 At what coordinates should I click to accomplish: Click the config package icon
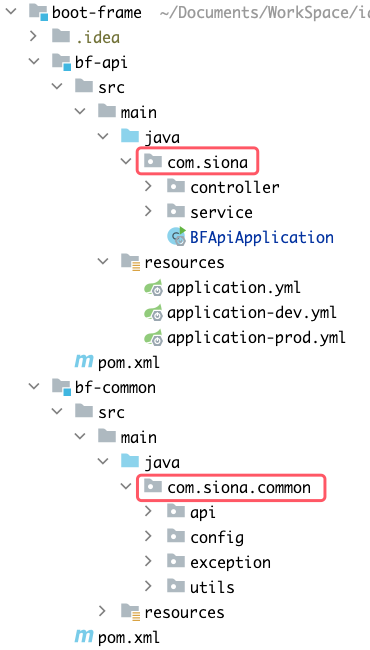176,536
